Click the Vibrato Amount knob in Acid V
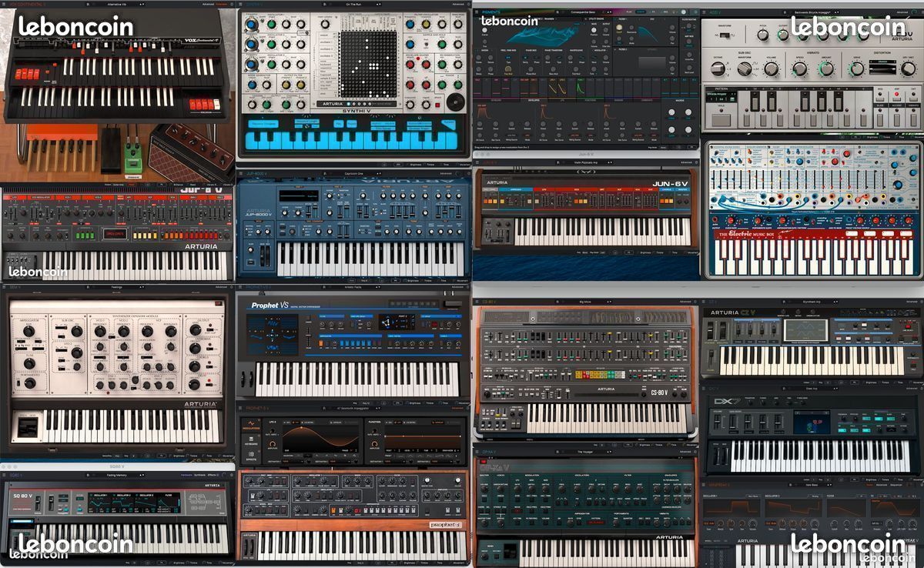924x568 pixels. click(x=825, y=68)
